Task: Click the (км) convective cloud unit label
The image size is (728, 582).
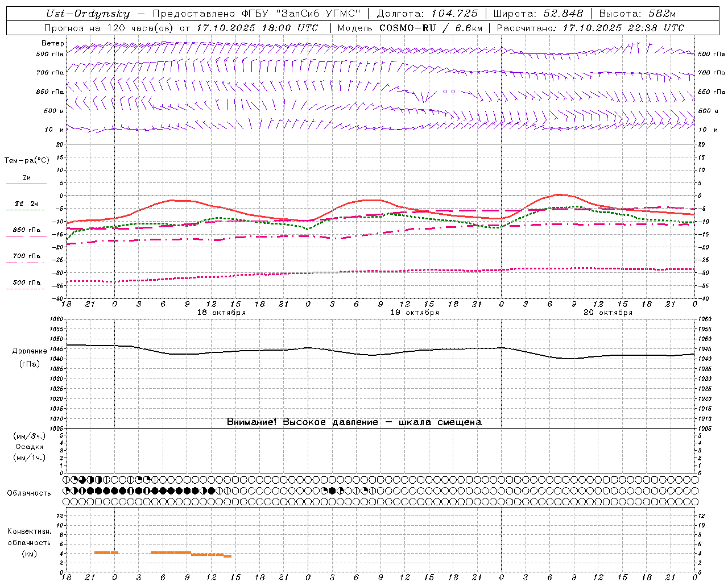Action: (29, 554)
